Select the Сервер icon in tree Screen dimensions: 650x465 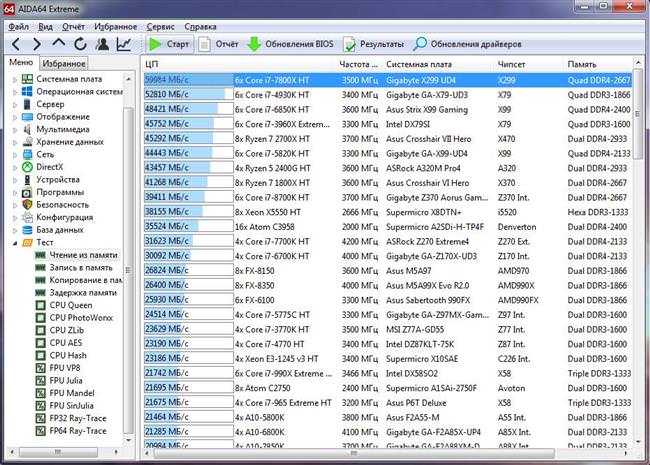point(27,104)
